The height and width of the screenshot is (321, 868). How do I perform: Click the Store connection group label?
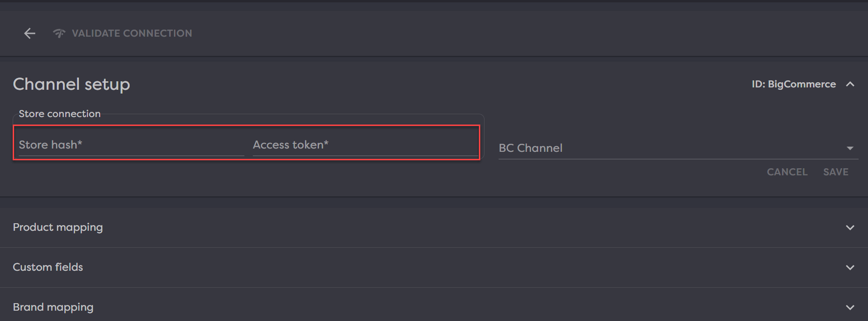coord(60,114)
